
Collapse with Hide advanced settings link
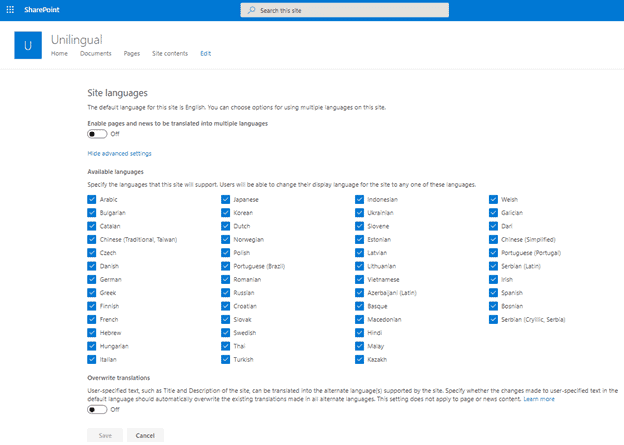[x=119, y=154]
